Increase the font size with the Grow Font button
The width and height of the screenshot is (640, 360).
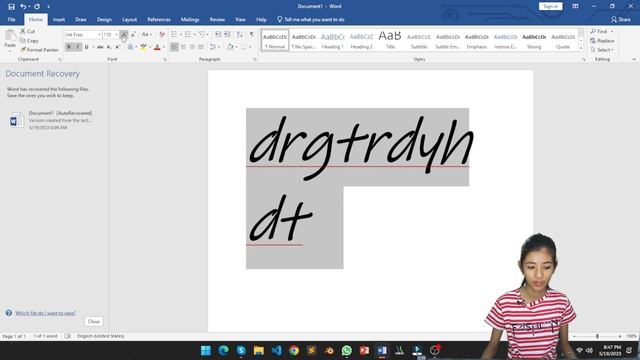tap(124, 35)
